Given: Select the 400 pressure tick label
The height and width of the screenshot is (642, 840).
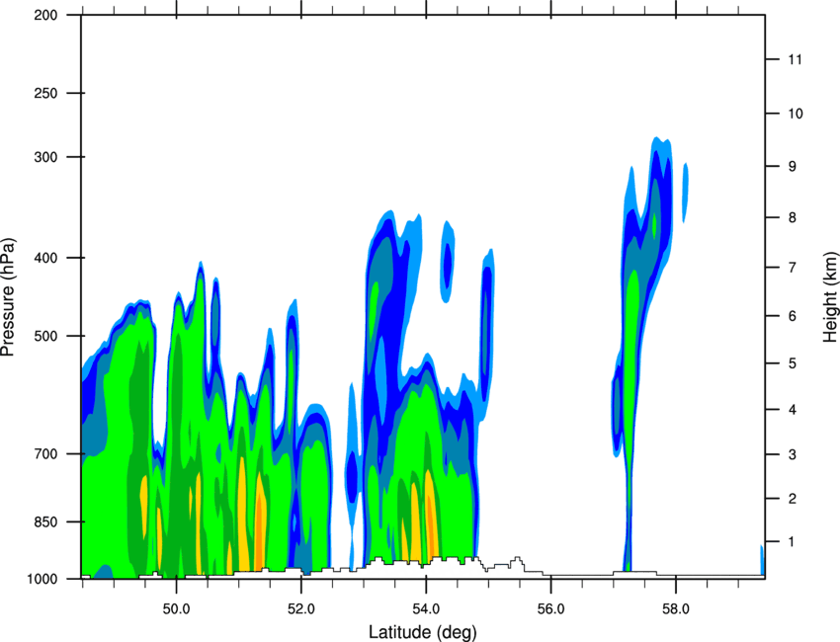Looking at the screenshot, I should (45, 258).
